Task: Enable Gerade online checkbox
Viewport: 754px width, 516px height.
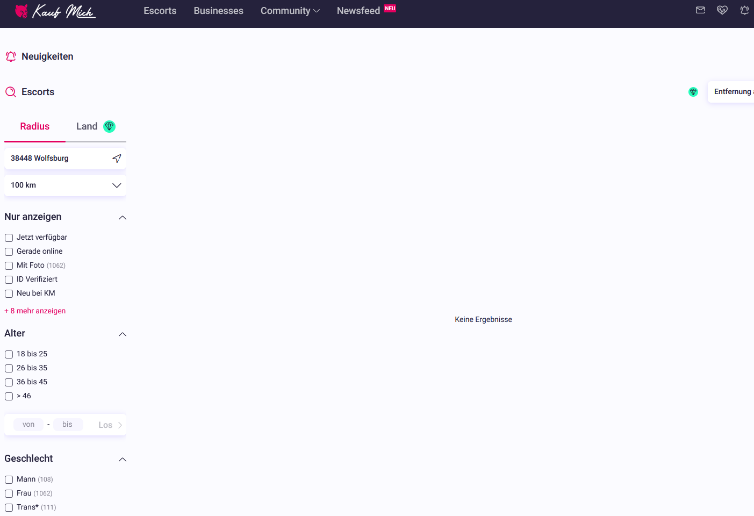Action: 9,252
